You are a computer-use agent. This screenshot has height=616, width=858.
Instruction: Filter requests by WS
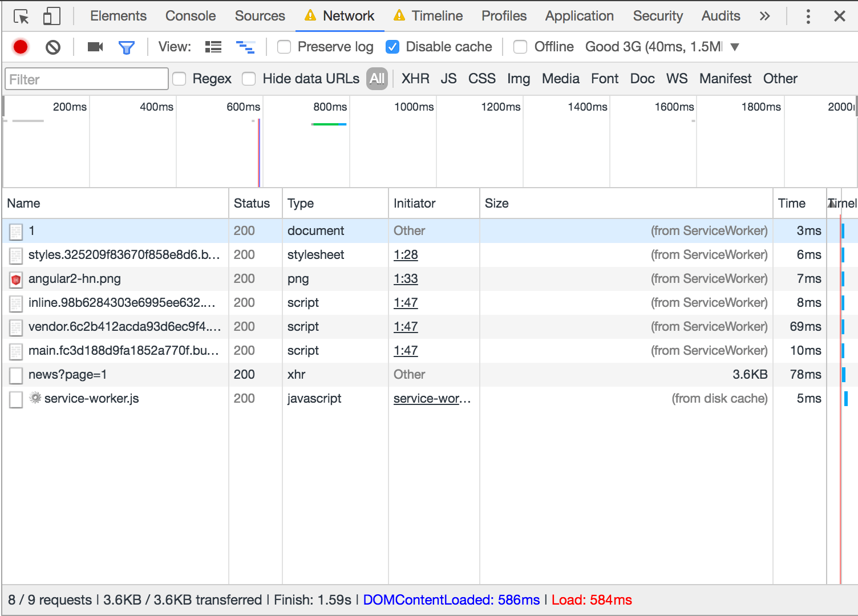tap(677, 79)
